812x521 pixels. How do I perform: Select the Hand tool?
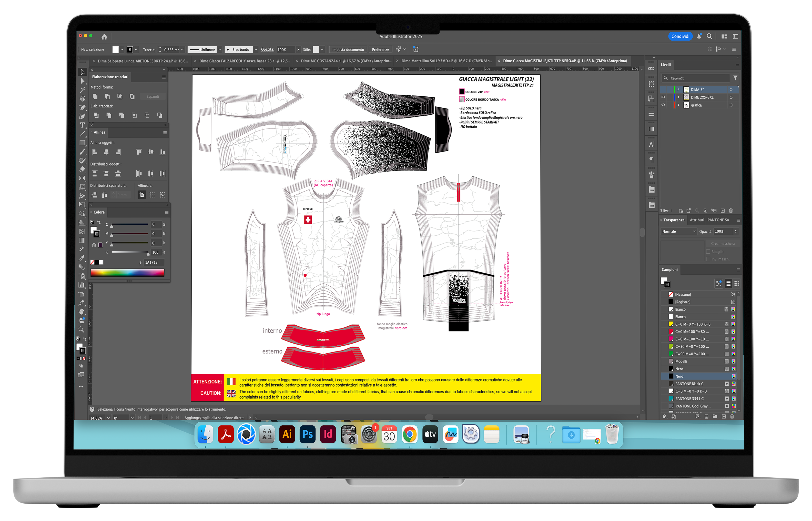82,312
